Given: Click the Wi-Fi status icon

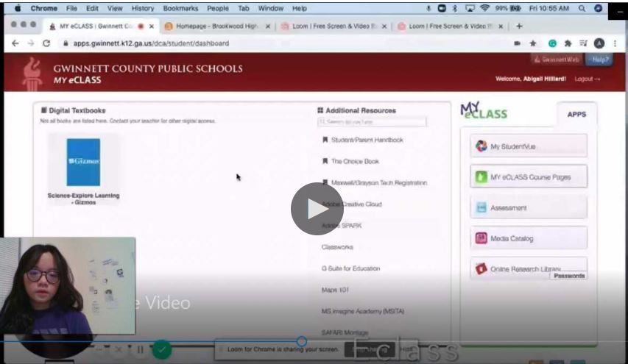Looking at the screenshot, I should click(x=484, y=8).
